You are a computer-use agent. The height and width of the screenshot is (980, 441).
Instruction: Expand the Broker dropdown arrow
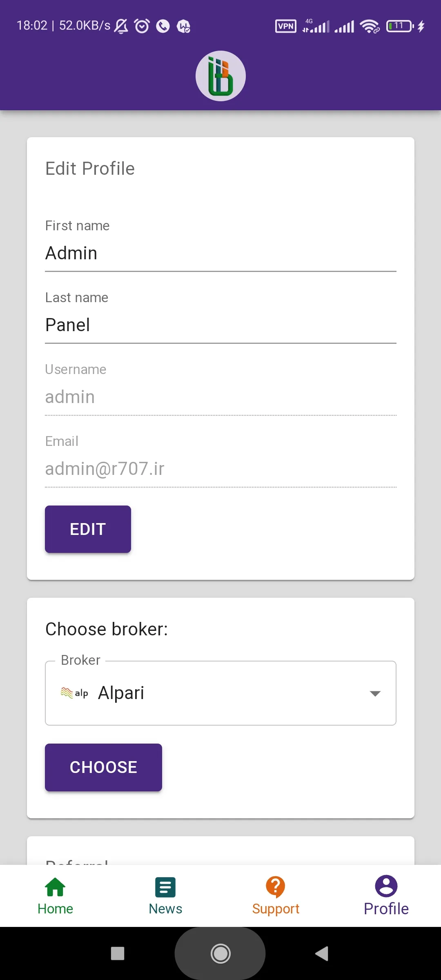pos(375,693)
